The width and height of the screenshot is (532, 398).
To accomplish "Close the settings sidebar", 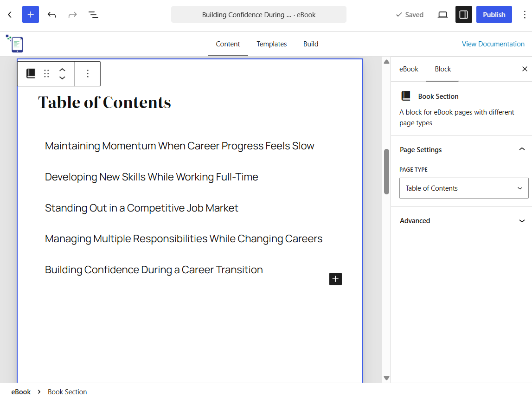I will coord(525,69).
